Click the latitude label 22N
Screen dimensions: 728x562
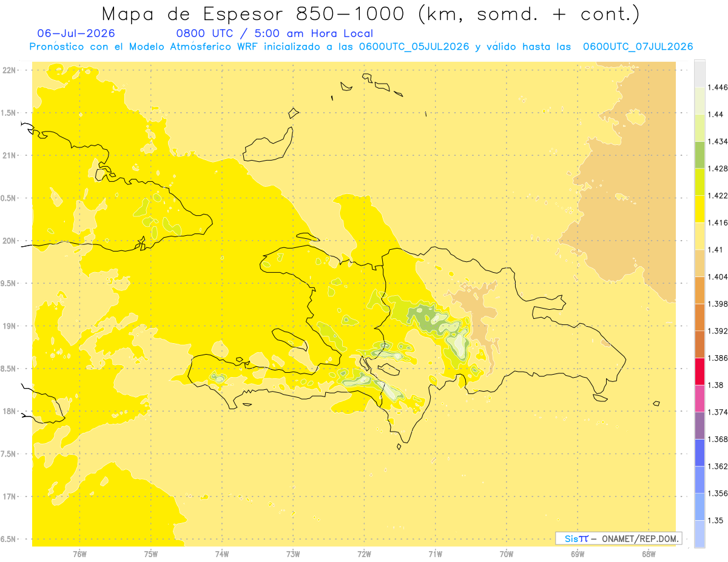coord(10,70)
